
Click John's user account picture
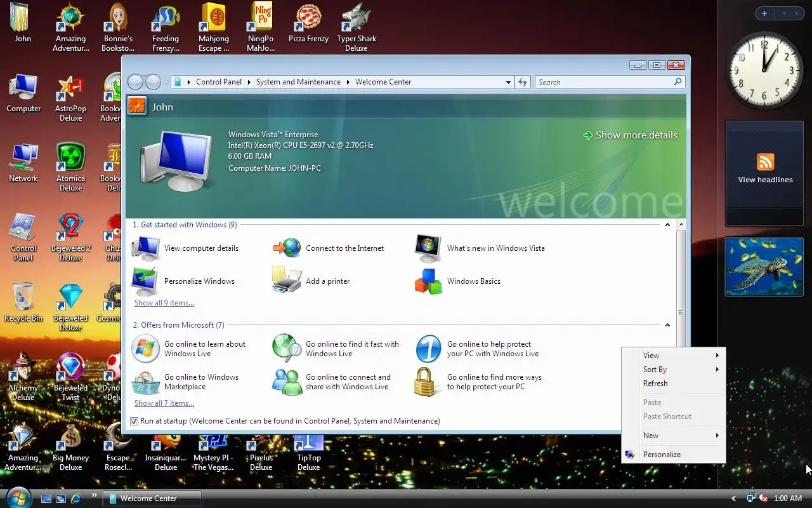pos(137,105)
